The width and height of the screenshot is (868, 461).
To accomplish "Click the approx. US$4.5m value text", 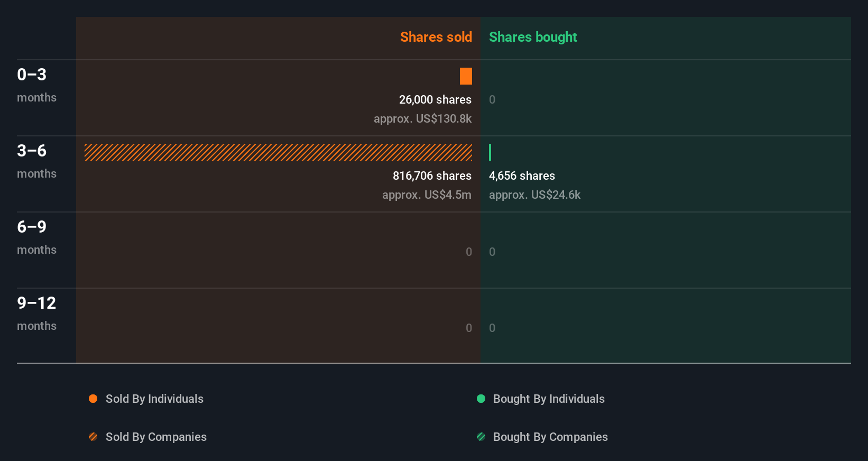I will (x=427, y=195).
